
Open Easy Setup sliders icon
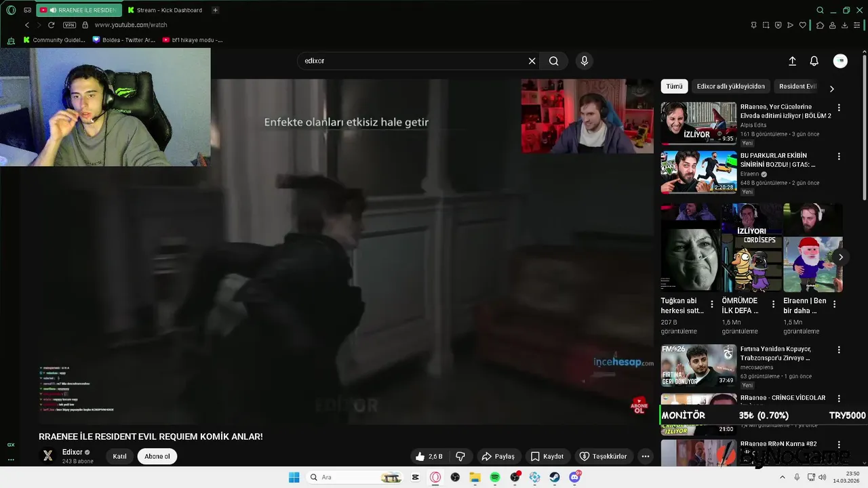tap(857, 25)
